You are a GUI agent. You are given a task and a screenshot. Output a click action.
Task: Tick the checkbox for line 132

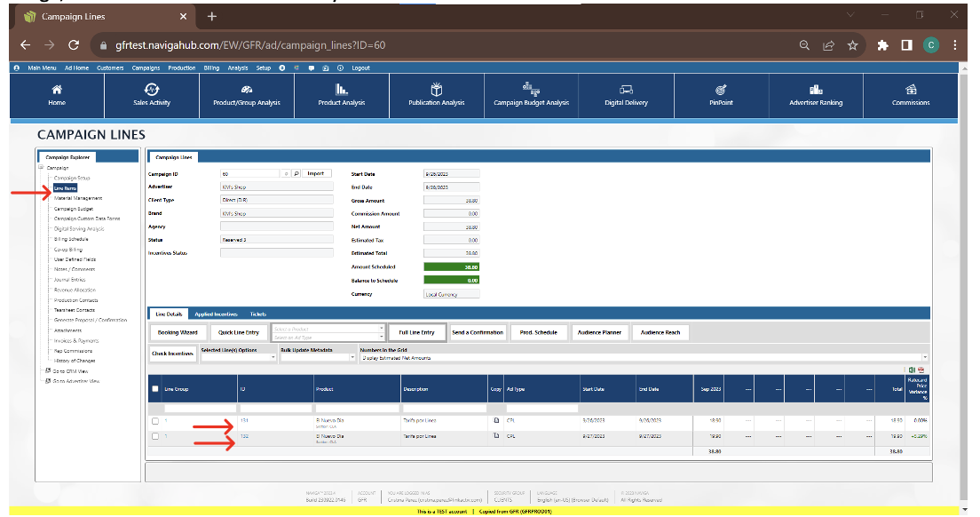pos(155,436)
